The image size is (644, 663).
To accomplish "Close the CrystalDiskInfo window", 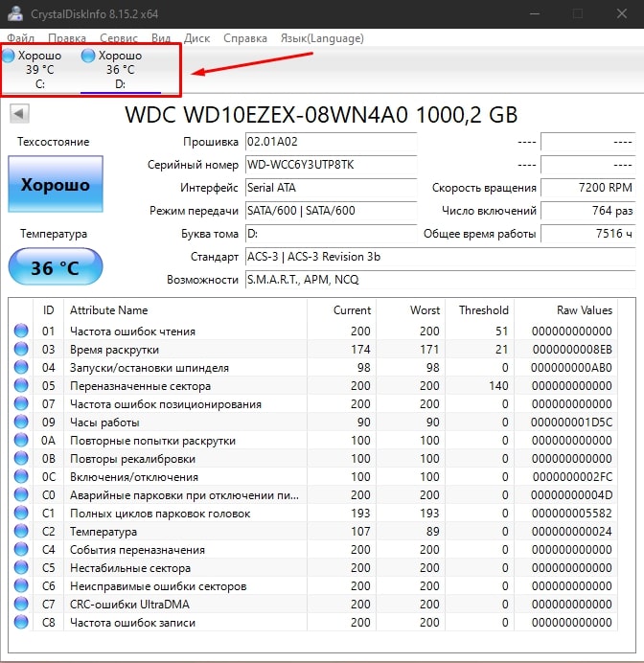I will 622,13.
